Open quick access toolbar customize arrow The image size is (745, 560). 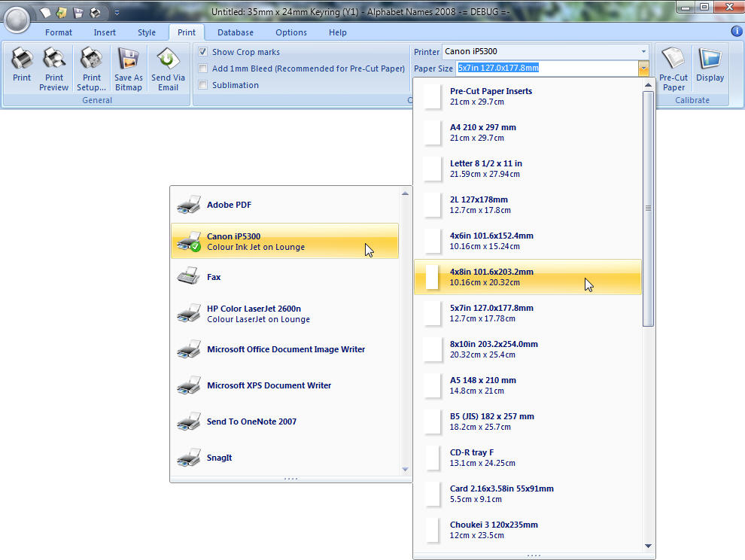117,13
